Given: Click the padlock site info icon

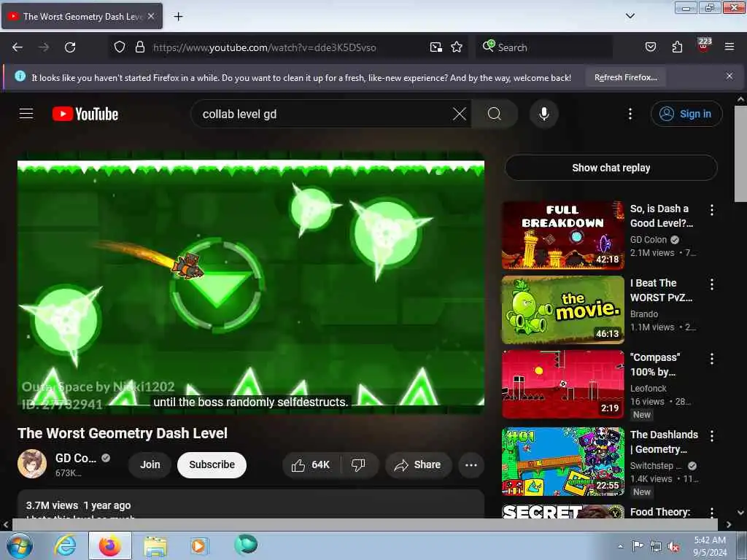Looking at the screenshot, I should click(x=139, y=47).
